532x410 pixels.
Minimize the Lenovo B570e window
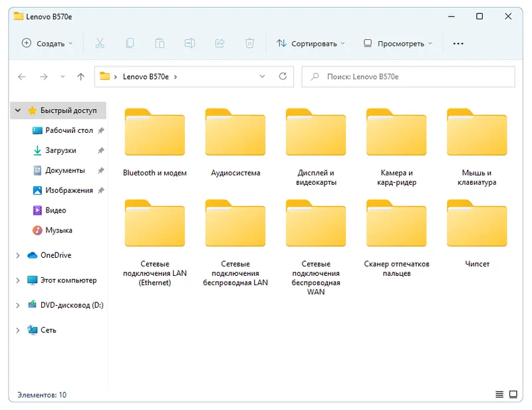pos(452,16)
